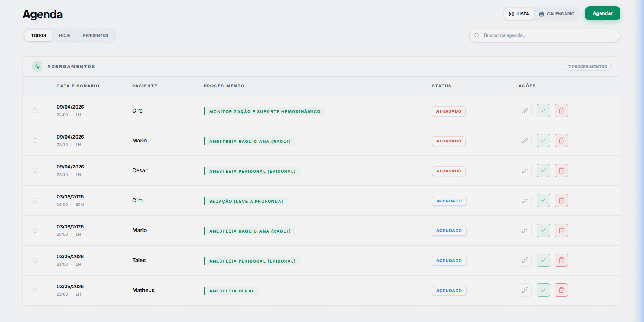Confirm Ciro's Sedação appointment with green check
644x322 pixels.
click(x=543, y=200)
